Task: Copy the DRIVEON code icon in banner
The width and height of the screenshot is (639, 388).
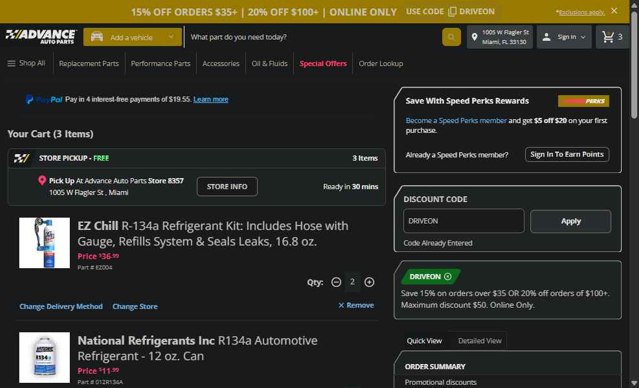Action: pos(452,12)
